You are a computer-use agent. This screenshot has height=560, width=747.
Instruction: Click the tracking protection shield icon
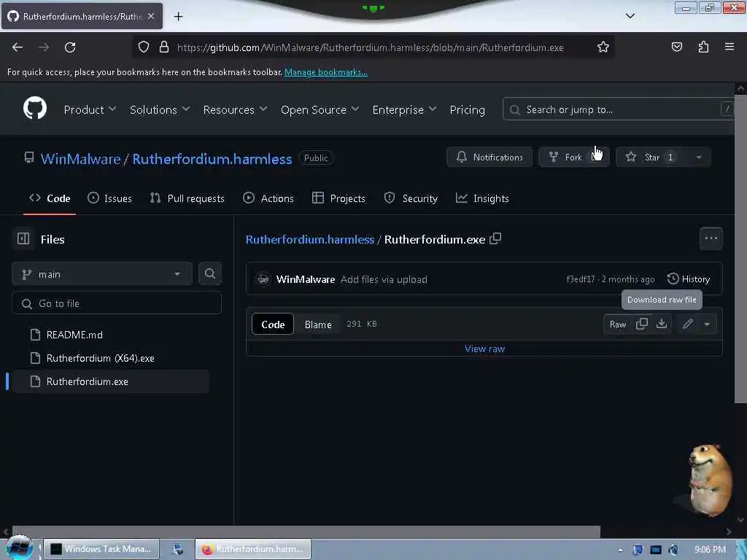144,47
